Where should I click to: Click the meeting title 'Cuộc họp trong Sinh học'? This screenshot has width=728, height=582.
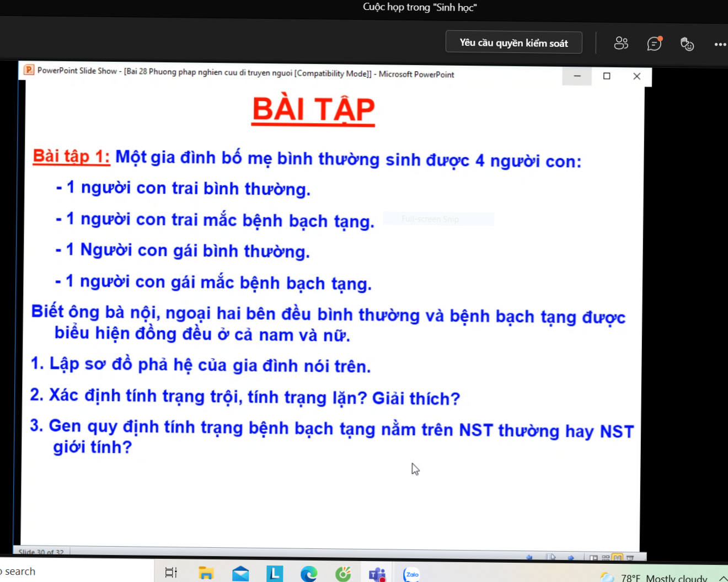pos(420,7)
